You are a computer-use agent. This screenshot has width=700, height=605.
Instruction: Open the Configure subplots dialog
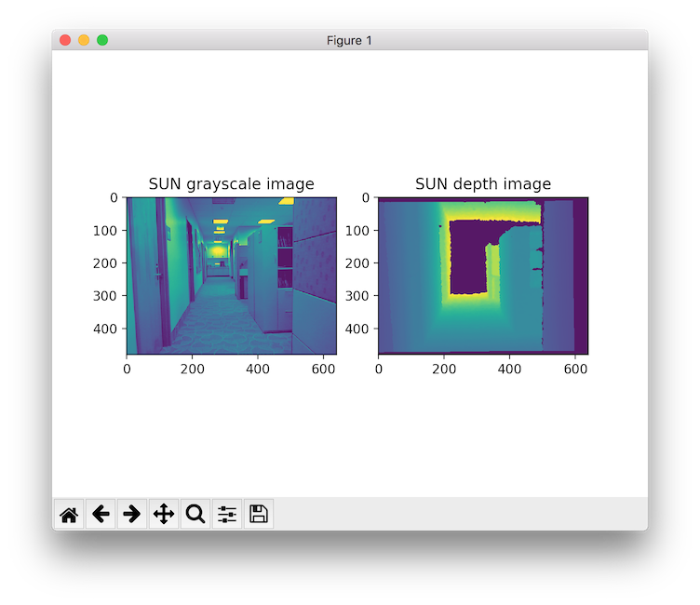coord(227,514)
